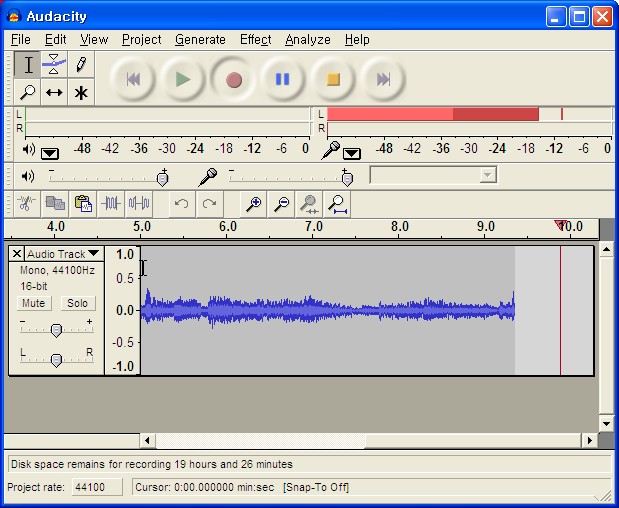Open the Generate menu
The image size is (619, 508).
(x=200, y=39)
